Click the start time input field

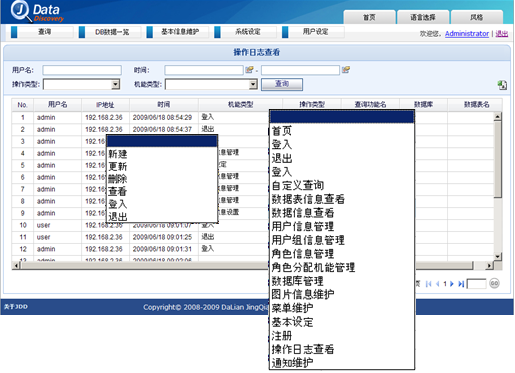click(204, 70)
